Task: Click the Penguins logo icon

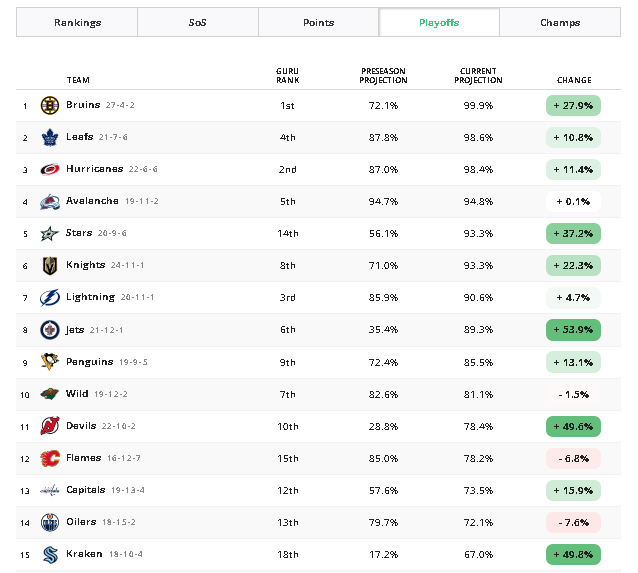Action: point(50,362)
